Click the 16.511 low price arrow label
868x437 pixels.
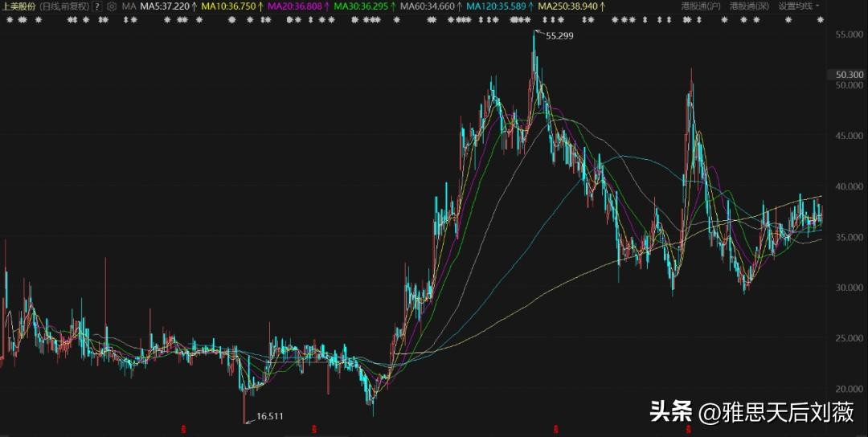pos(269,416)
